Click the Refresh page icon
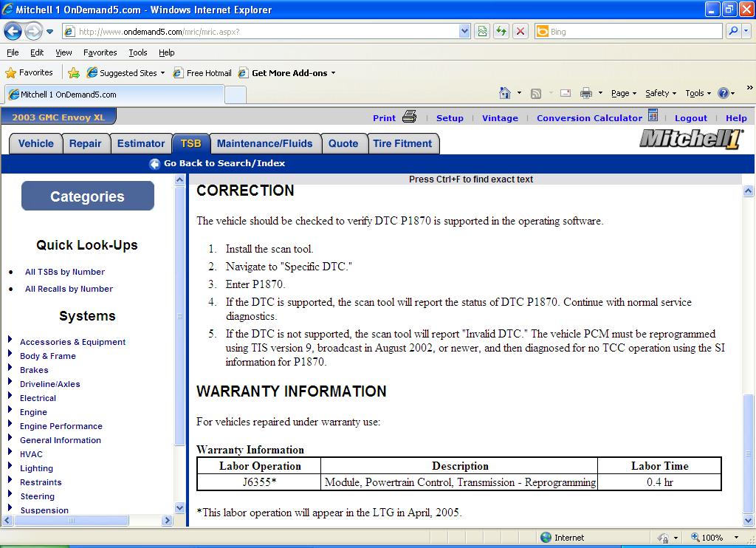The image size is (756, 548). click(x=501, y=32)
